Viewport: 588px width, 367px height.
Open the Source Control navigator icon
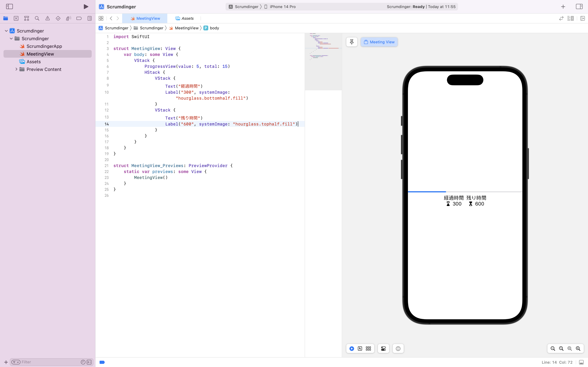point(16,19)
